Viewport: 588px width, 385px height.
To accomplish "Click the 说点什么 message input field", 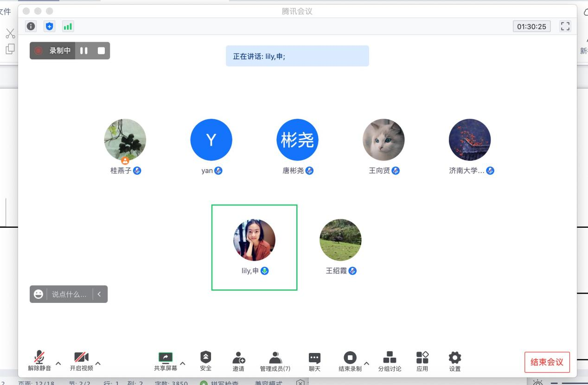I will (69, 294).
